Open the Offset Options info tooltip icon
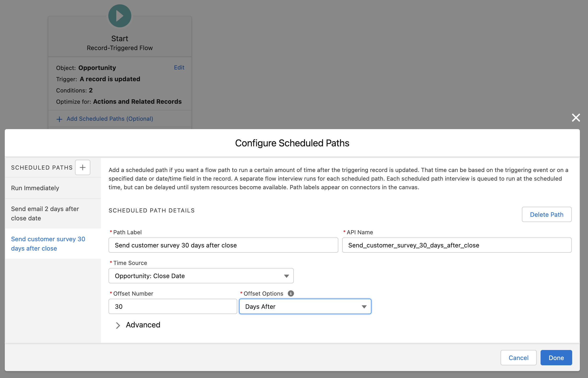Image resolution: width=588 pixels, height=378 pixels. 291,293
